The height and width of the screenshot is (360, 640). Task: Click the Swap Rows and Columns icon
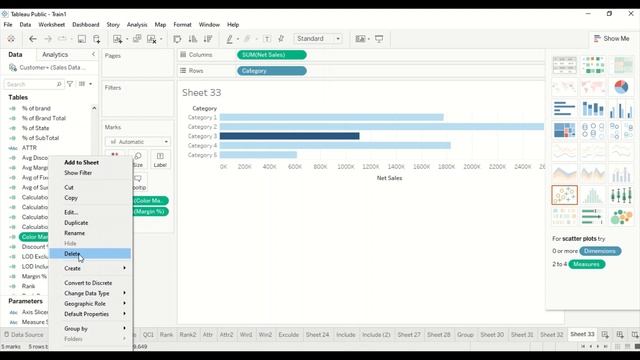tap(177, 39)
